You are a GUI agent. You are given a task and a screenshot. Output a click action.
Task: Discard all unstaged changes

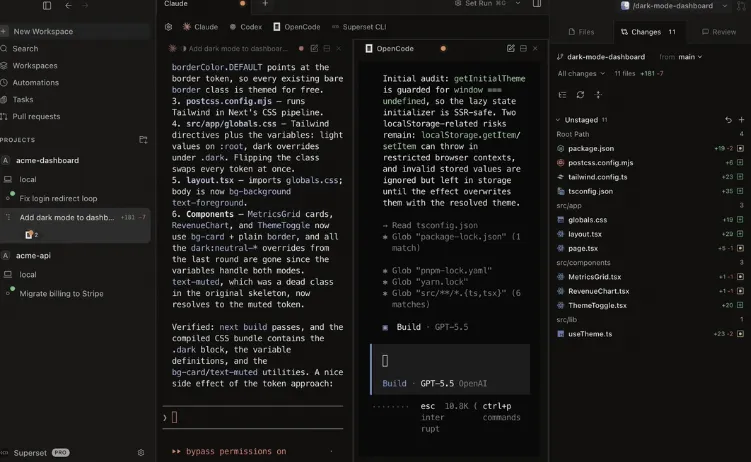click(728, 120)
